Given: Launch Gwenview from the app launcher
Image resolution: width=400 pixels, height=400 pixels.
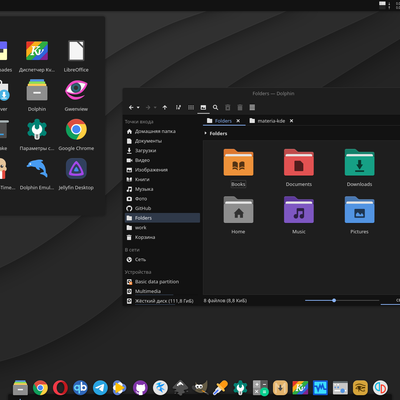Looking at the screenshot, I should coord(76,95).
